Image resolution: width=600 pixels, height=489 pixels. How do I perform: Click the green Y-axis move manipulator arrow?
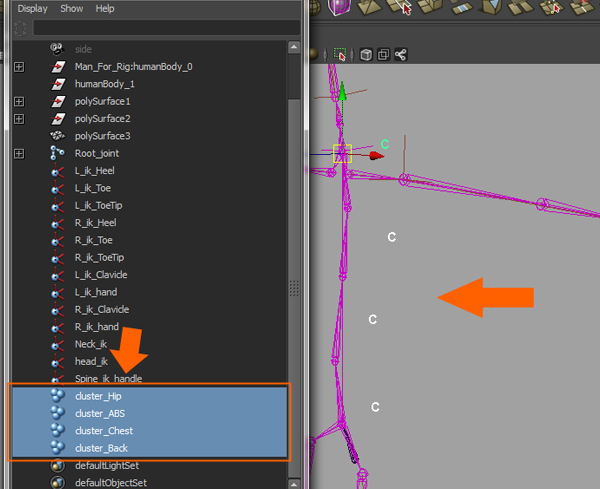point(342,92)
